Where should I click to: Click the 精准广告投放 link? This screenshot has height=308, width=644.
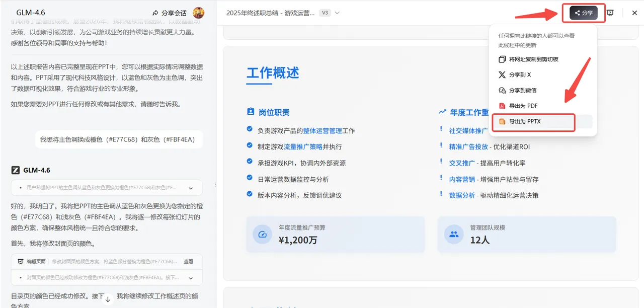tap(468, 146)
